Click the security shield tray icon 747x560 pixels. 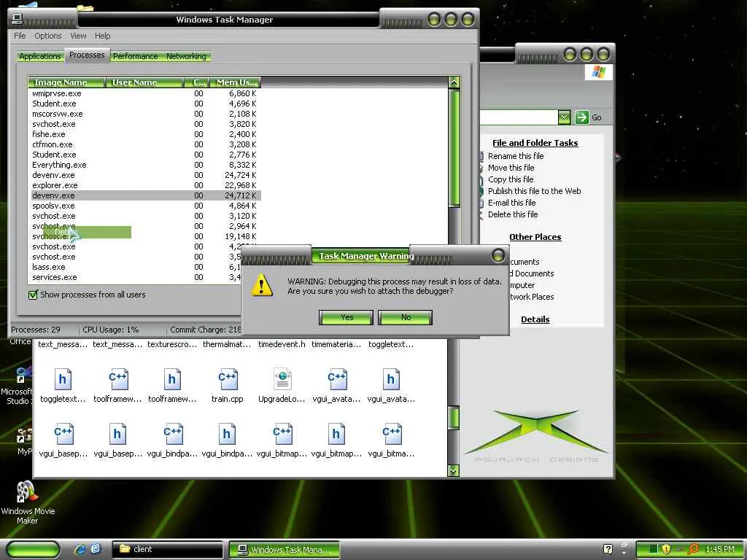coord(666,550)
